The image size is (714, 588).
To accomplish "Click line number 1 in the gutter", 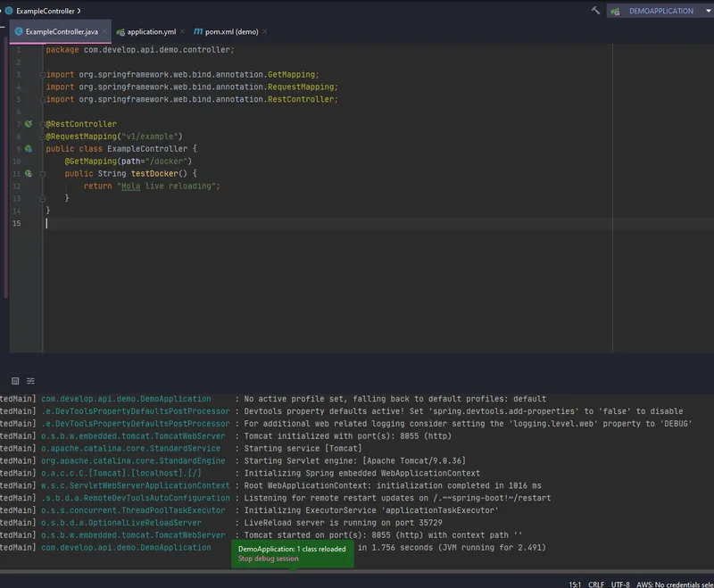I will 19,50.
